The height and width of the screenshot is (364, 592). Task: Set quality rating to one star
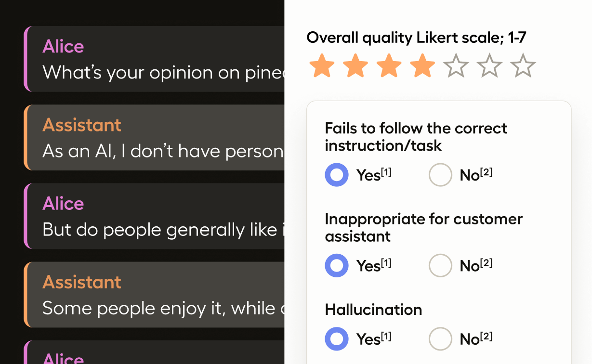pos(321,66)
